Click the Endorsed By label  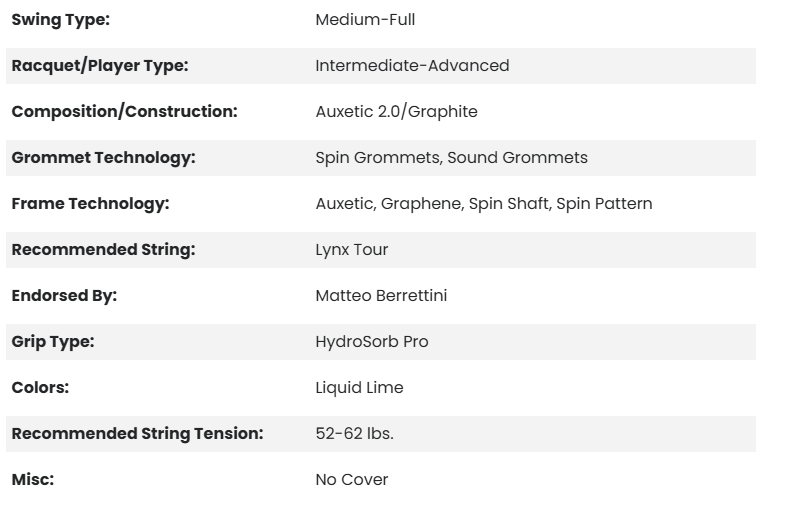(x=64, y=296)
